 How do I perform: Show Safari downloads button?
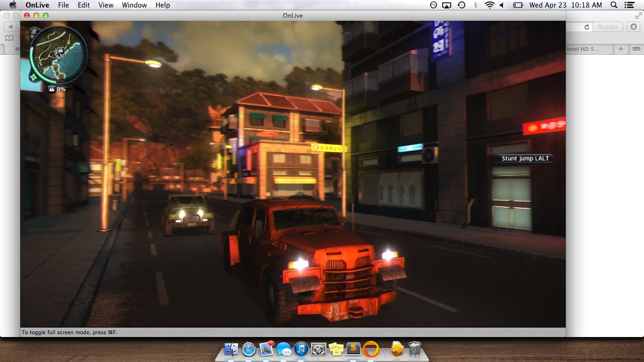[634, 27]
